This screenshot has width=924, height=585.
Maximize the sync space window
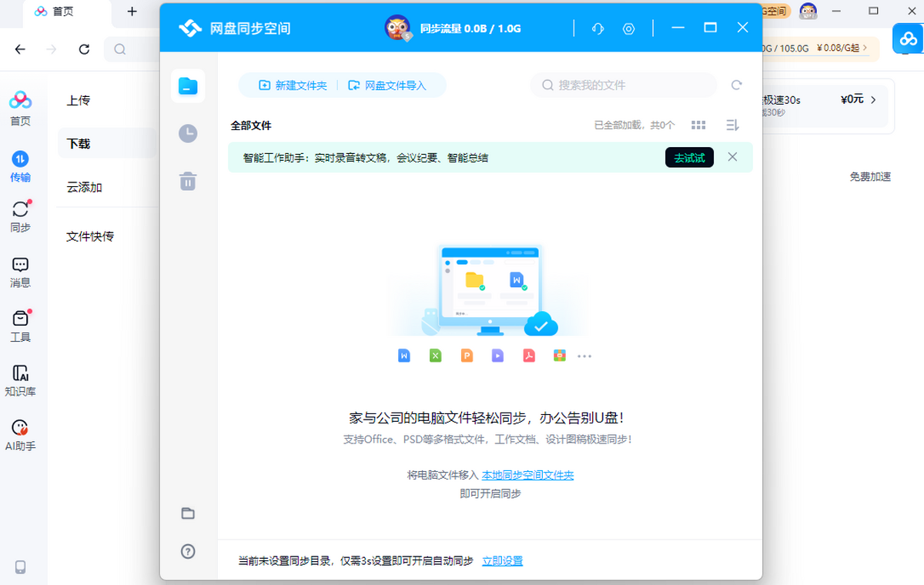[x=710, y=28]
